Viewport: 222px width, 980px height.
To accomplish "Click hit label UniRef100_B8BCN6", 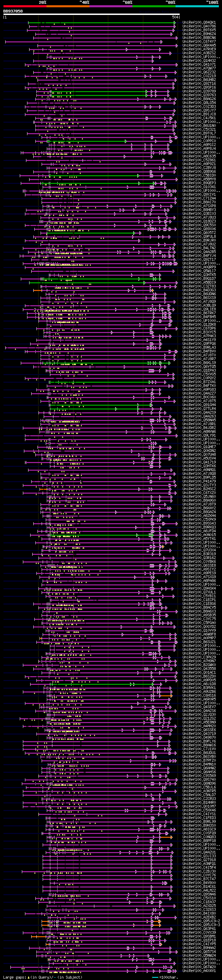I will click(x=199, y=38).
